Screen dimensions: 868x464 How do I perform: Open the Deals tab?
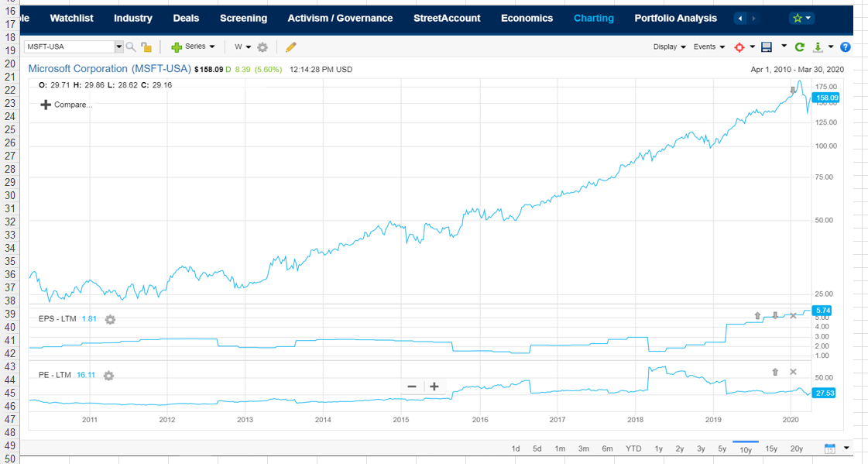186,19
